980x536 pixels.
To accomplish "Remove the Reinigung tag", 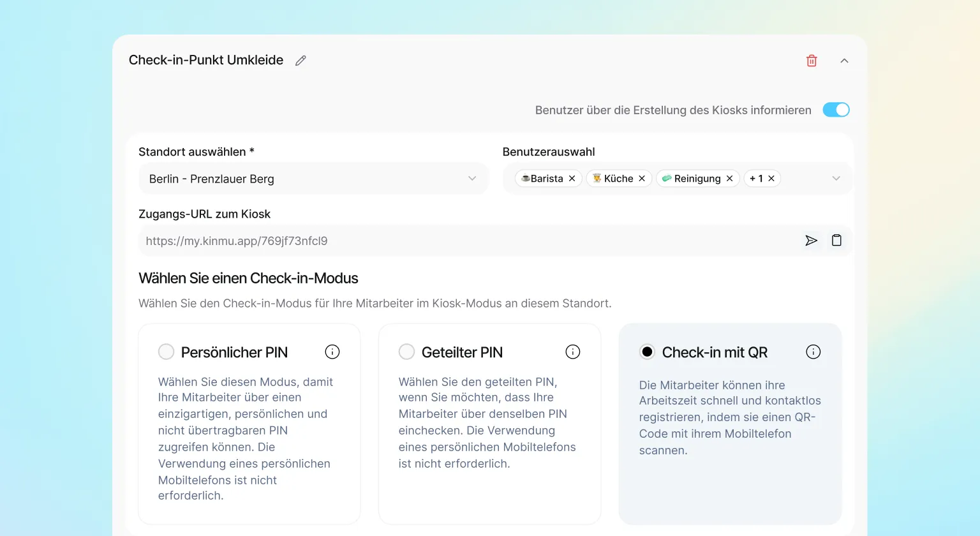I will click(x=729, y=179).
